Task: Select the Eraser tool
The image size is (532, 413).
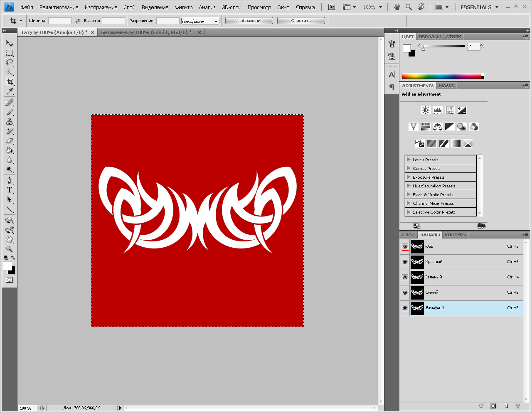Action: [x=10, y=141]
